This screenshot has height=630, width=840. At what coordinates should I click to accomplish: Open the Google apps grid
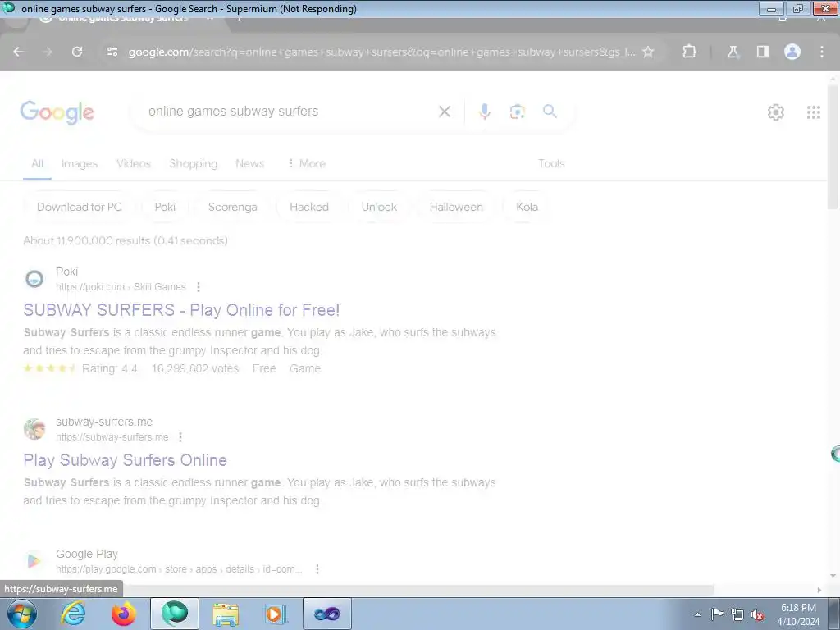pos(813,112)
